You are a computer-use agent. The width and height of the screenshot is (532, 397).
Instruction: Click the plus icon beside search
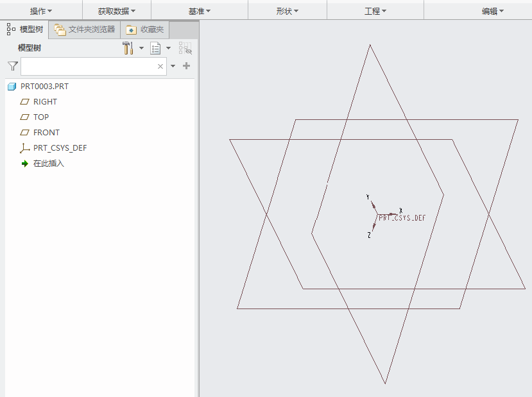click(186, 66)
